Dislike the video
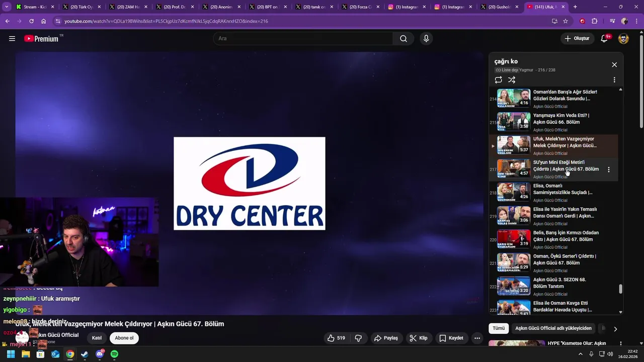 [x=359, y=338]
